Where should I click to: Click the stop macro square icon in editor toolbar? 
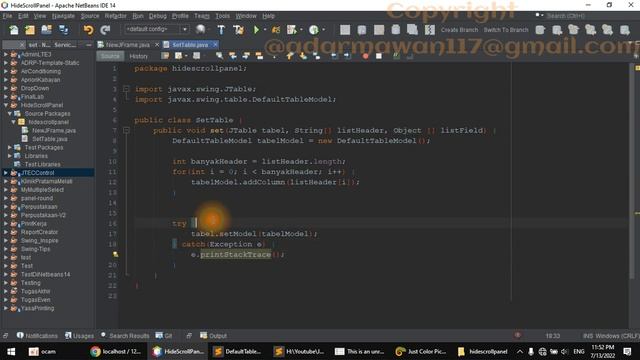[x=379, y=56]
